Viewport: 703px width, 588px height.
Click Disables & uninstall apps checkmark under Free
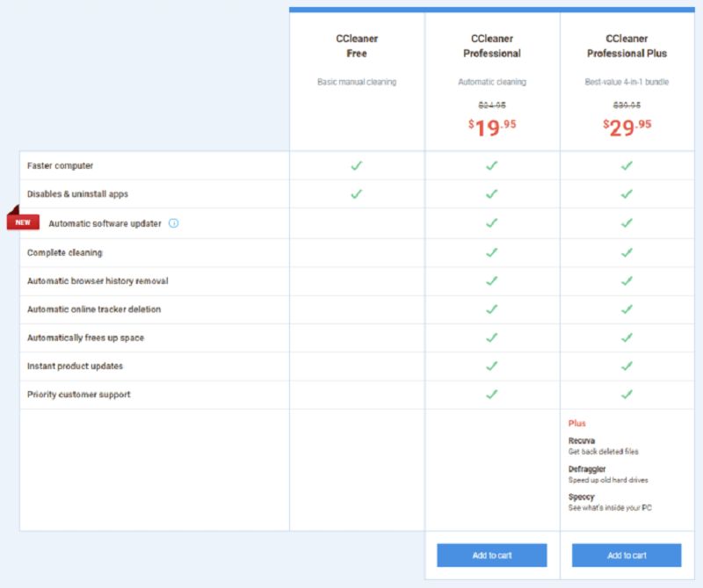[356, 193]
